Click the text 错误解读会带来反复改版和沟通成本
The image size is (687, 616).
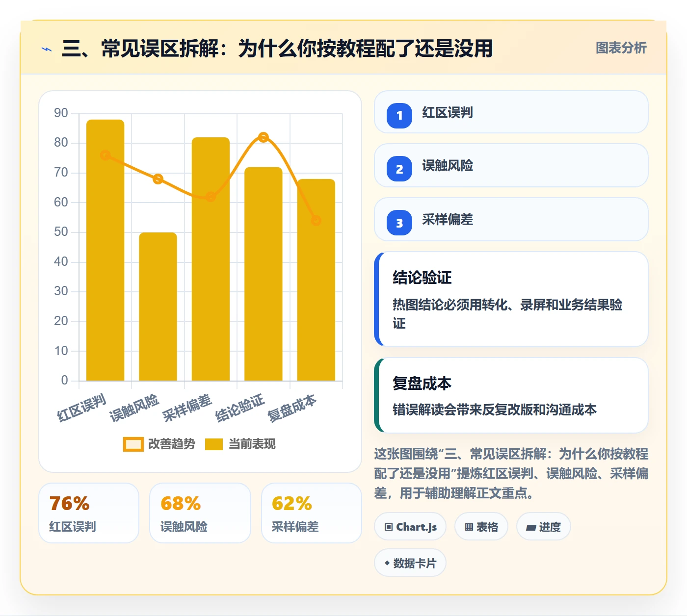(495, 410)
